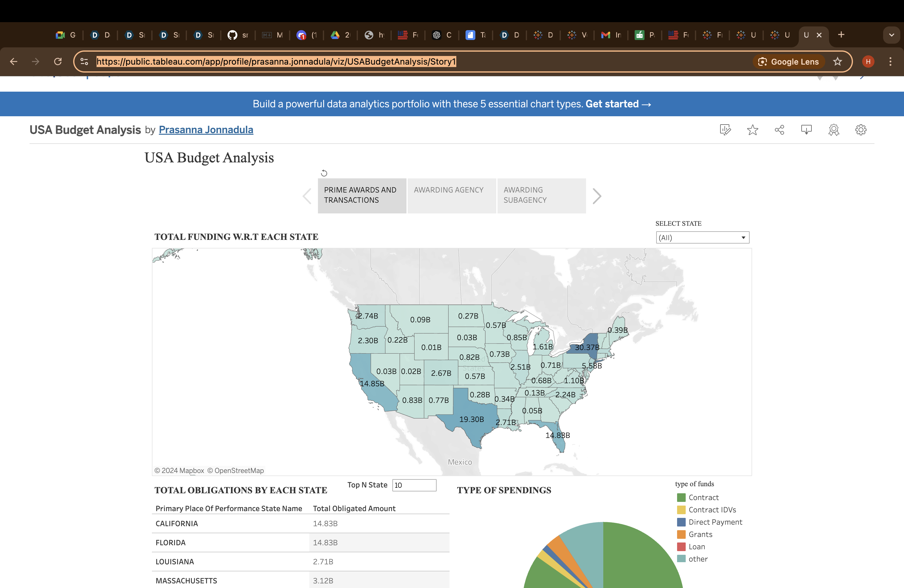904x588 pixels.
Task: Expand browser tab search chevron
Action: [x=891, y=35]
